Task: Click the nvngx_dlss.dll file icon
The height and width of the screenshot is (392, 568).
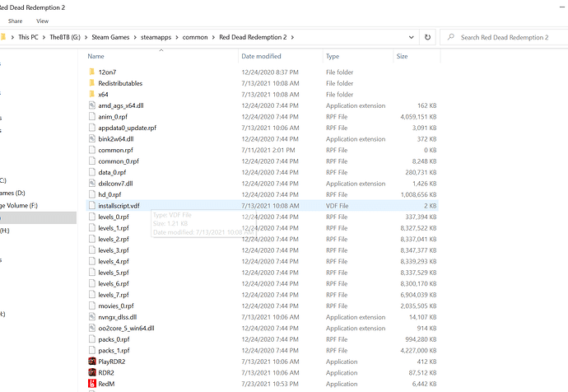Action: point(92,317)
